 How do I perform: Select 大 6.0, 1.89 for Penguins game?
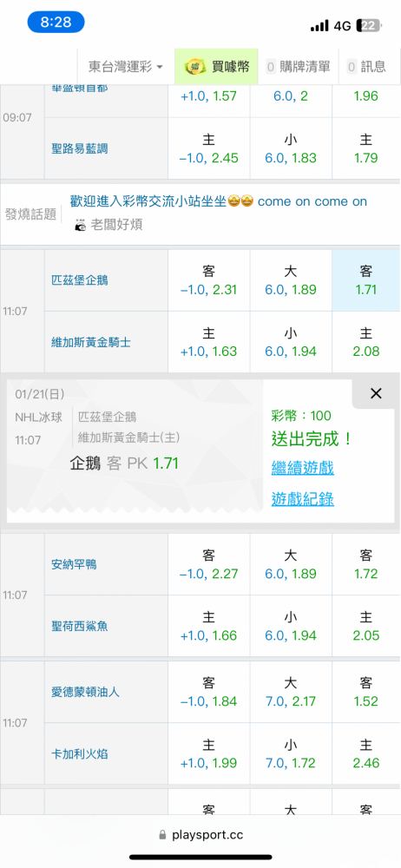(291, 280)
